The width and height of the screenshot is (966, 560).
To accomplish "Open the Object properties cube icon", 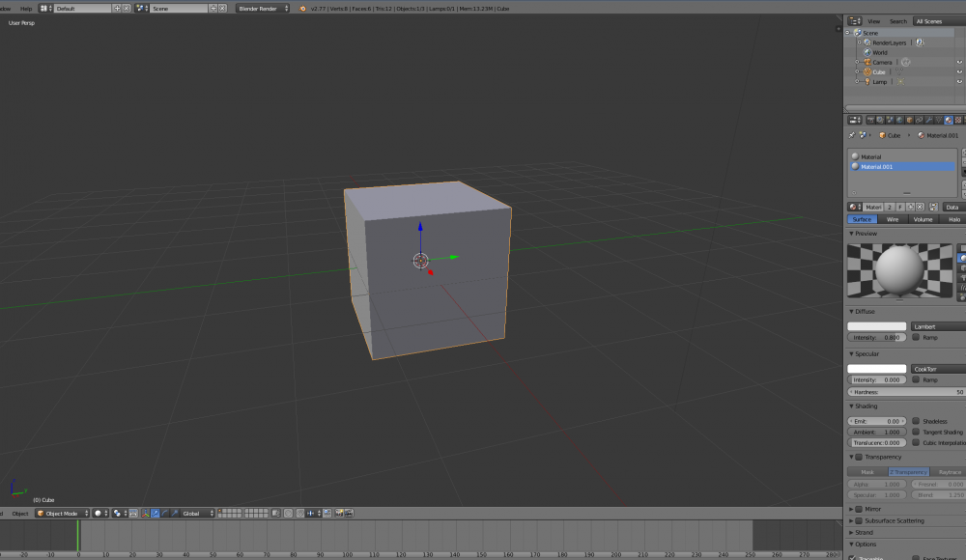I will coord(909,120).
